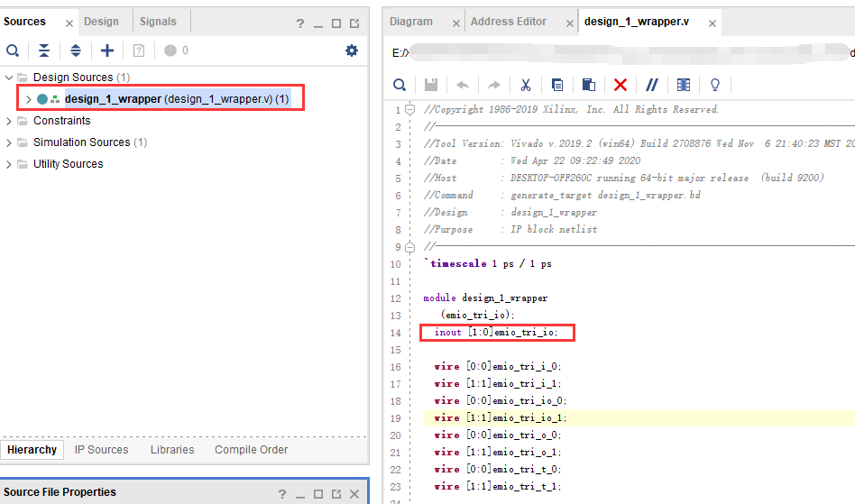The width and height of the screenshot is (855, 504).
Task: Expand the Simulation Sources folder
Action: pos(9,142)
